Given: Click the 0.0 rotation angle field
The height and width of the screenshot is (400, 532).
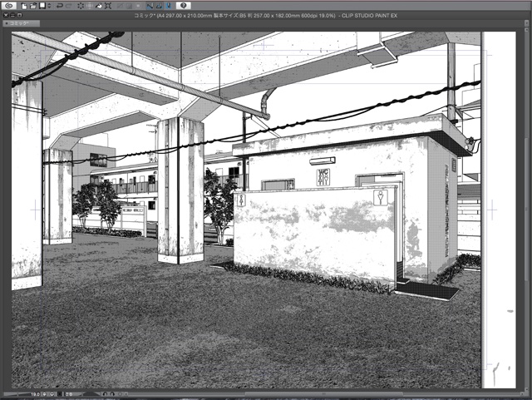Looking at the screenshot, I should (68, 394).
